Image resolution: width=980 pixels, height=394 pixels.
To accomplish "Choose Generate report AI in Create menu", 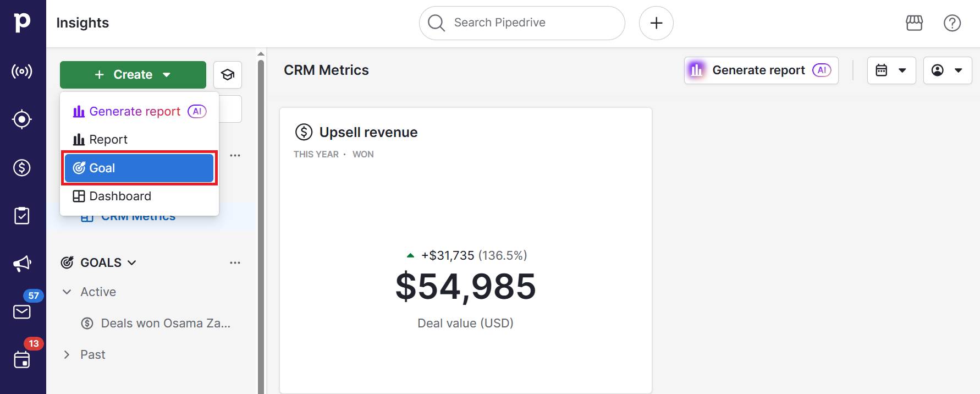I will (x=139, y=112).
